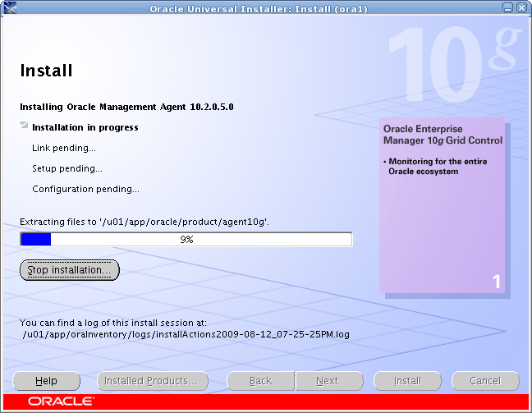Viewport: 532px width, 413px height.
Task: Click the window menu icon in title bar
Action: point(10,8)
